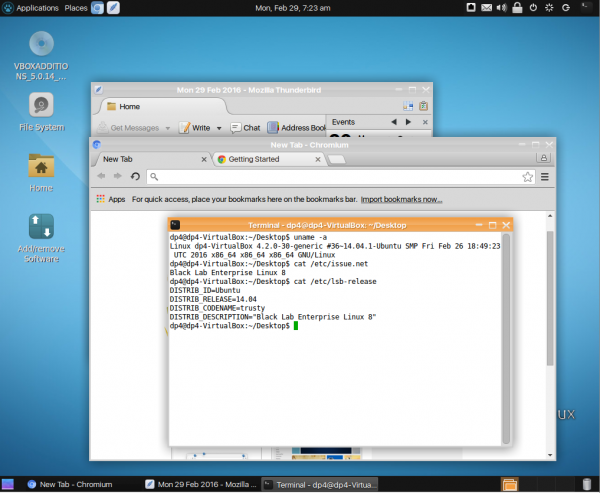This screenshot has height=493, width=600.
Task: Click the Show Desktop button in bottom panel
Action: pos(8,484)
